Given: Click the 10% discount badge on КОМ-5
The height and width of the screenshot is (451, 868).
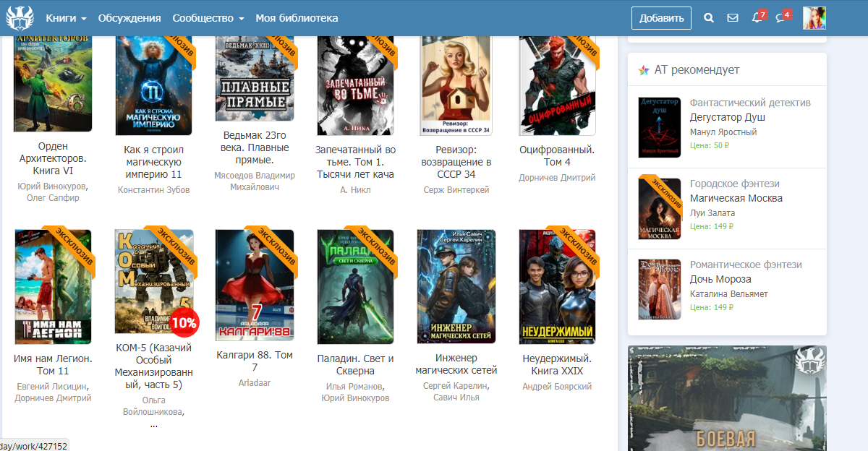Looking at the screenshot, I should tap(184, 323).
